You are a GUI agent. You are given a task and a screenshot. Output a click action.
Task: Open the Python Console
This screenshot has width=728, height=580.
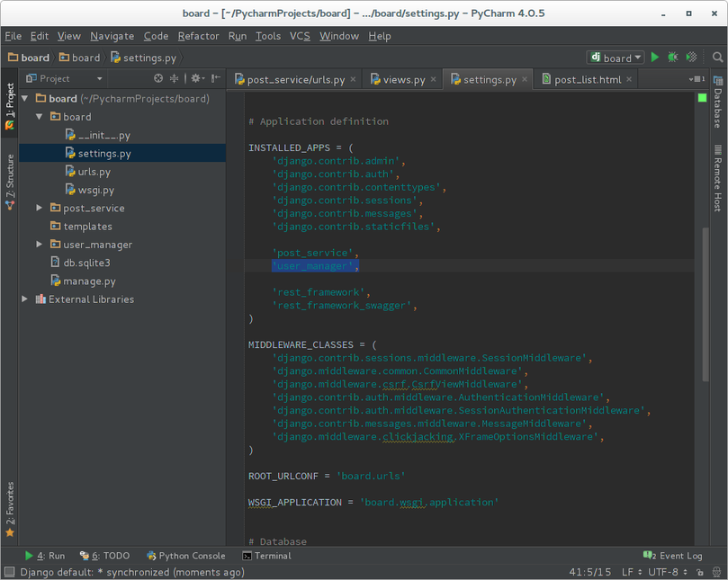(x=185, y=556)
